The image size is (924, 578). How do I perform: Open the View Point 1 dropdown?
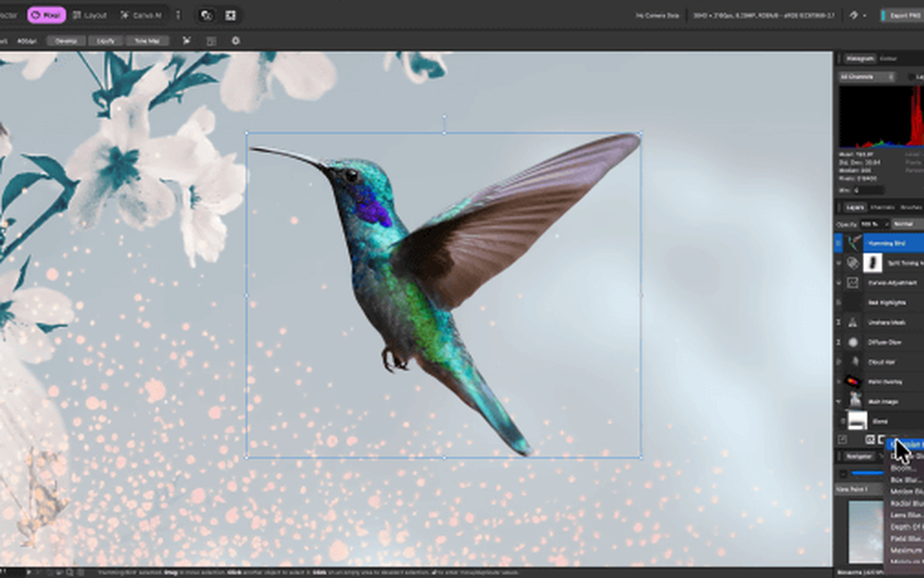859,490
